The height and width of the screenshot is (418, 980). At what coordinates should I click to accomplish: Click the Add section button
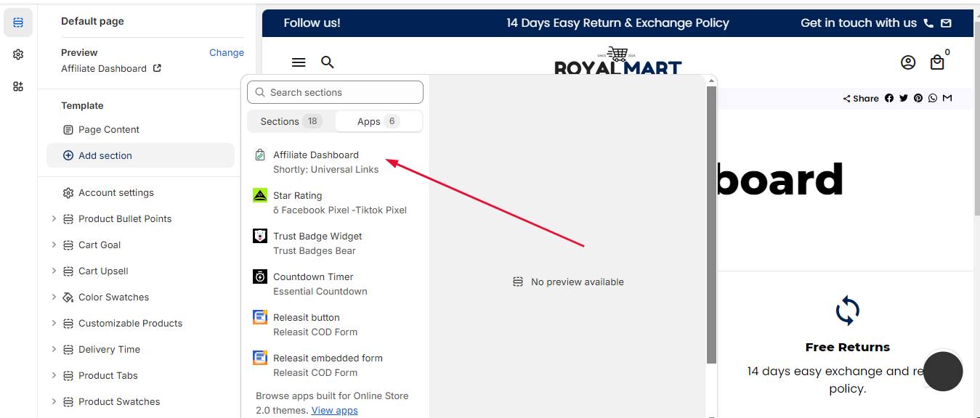tap(140, 155)
